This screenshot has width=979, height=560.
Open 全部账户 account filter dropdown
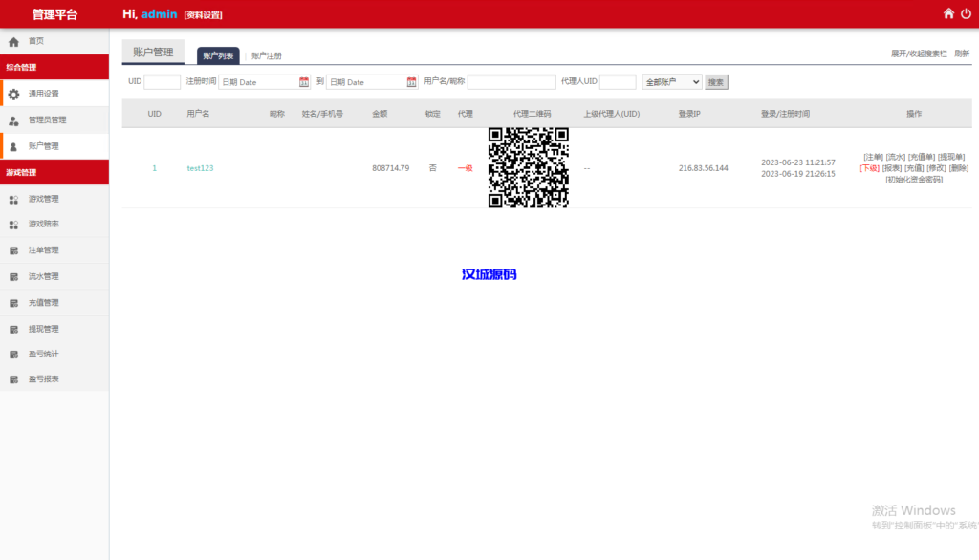(x=671, y=81)
